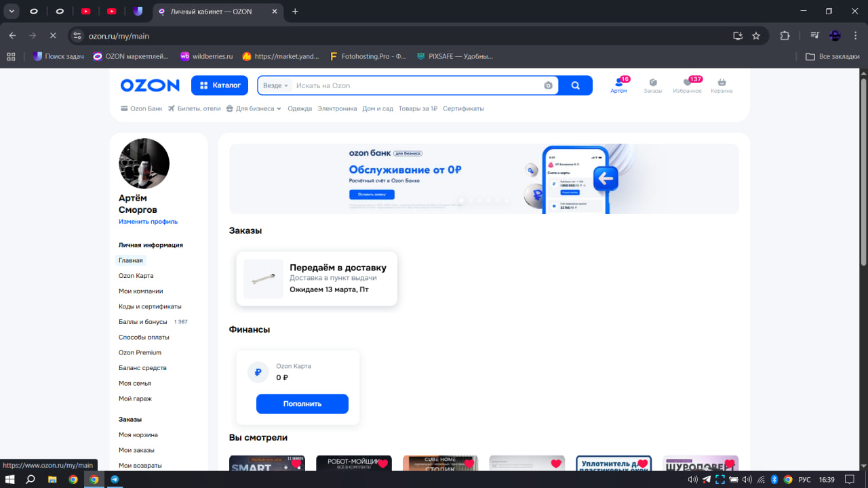Open Мои заказы in the sidebar
Viewport: 868px width, 488px height.
tap(136, 450)
